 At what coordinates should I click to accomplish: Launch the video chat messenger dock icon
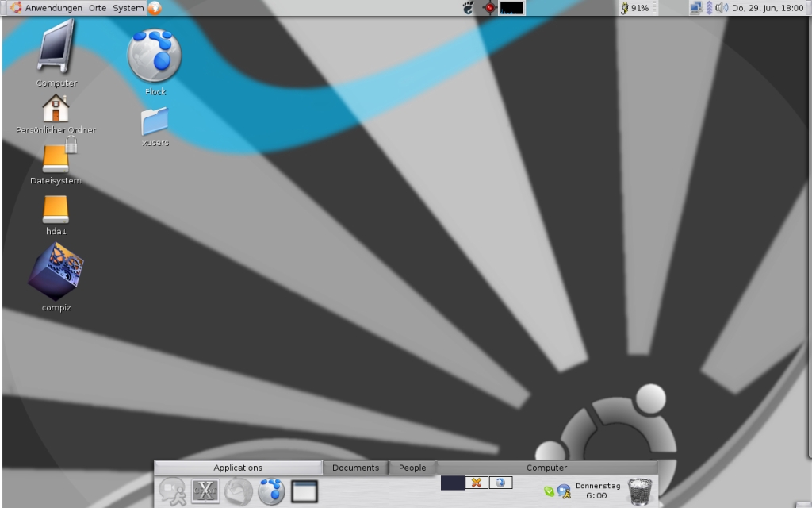tap(172, 491)
